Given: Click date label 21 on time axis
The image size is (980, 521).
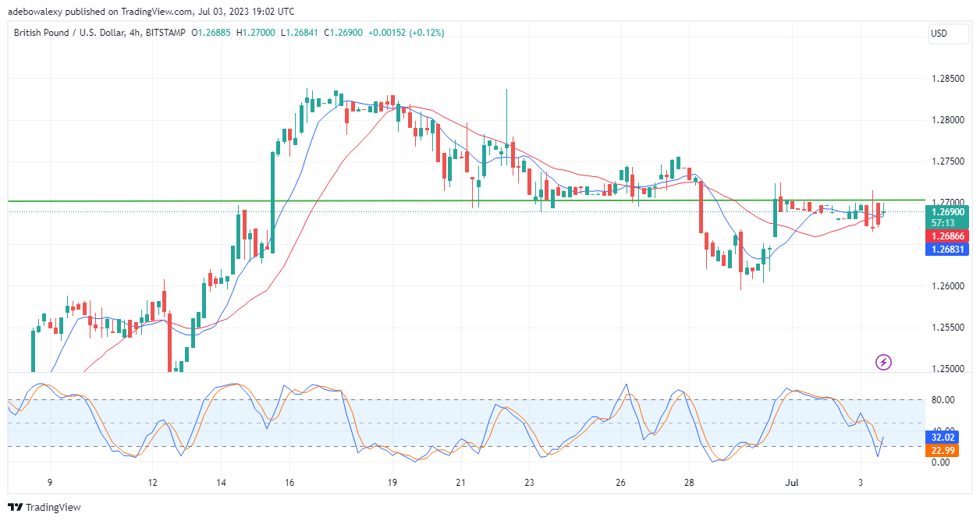Looking at the screenshot, I should click(x=460, y=481).
